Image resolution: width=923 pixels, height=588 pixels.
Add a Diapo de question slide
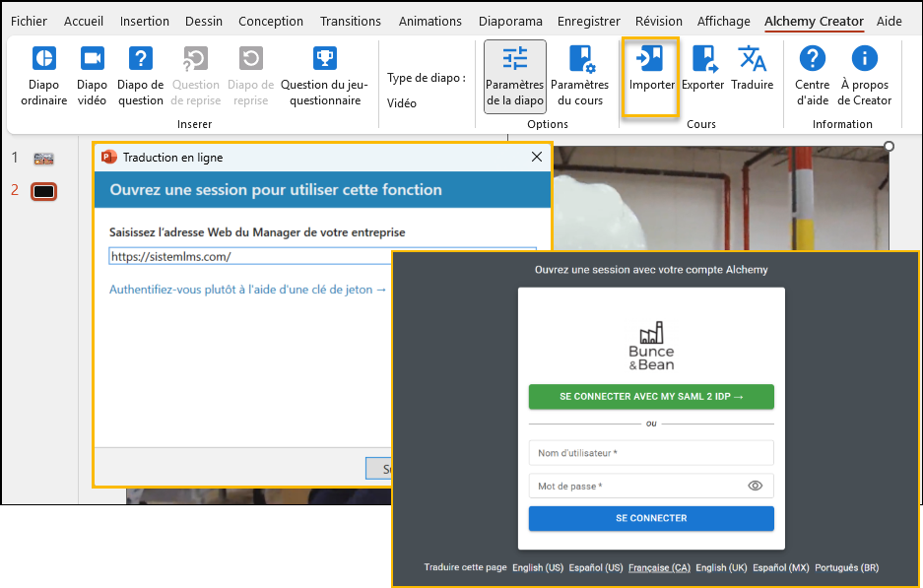tap(140, 75)
